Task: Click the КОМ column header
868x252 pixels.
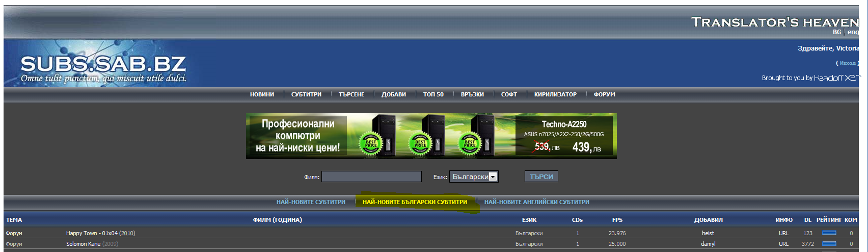Action: point(851,220)
